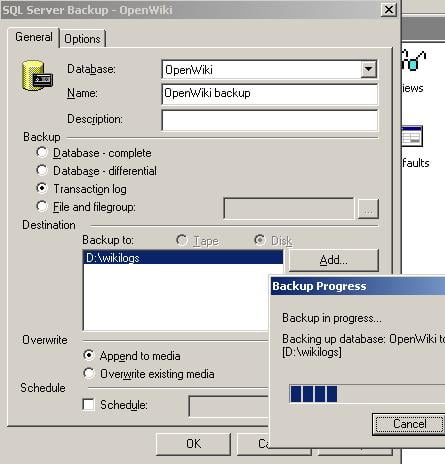Open the OpenWiki database combo box
This screenshot has width=445, height=464.
click(x=269, y=69)
